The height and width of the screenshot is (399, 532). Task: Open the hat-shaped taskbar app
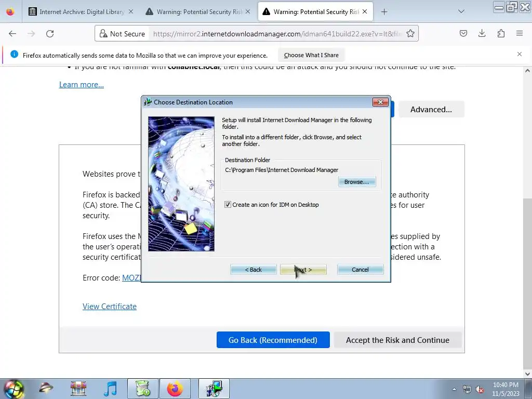46,389
